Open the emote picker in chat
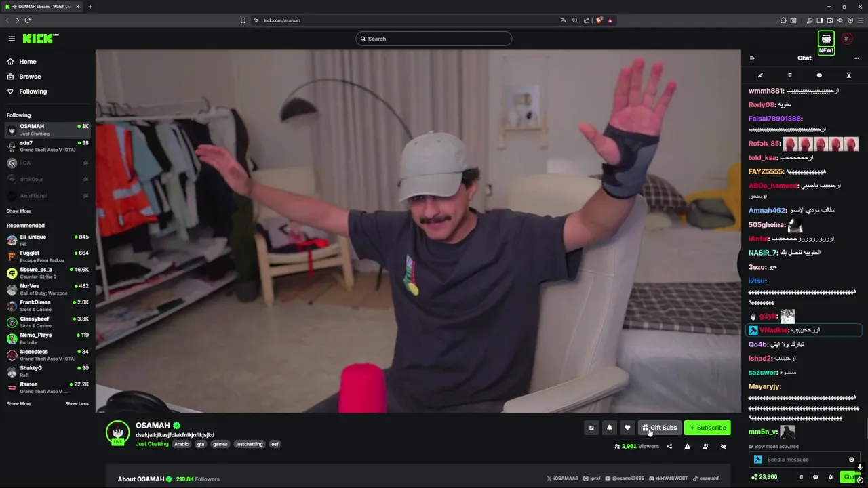The width and height of the screenshot is (868, 488). [x=852, y=460]
